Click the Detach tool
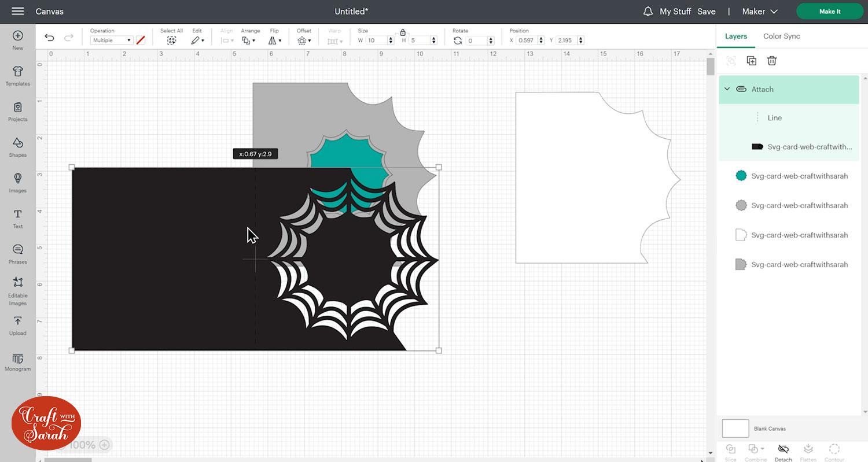Viewport: 868px width, 462px height. coord(783,452)
